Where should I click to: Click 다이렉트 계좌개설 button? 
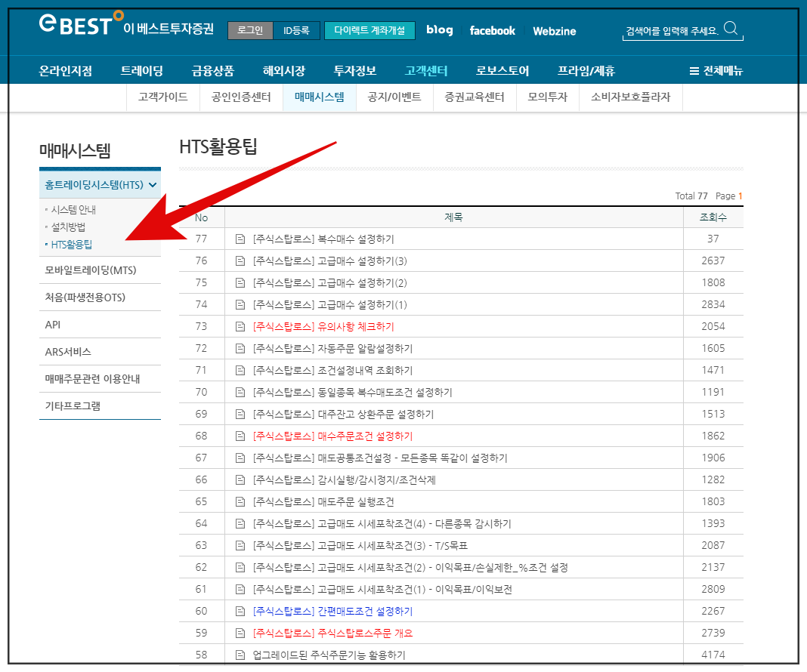369,30
